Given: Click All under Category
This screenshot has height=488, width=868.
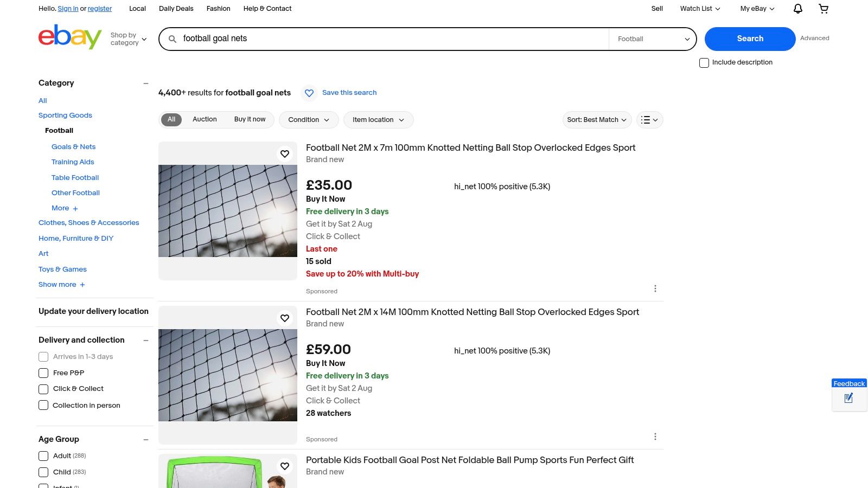Looking at the screenshot, I should pos(43,101).
